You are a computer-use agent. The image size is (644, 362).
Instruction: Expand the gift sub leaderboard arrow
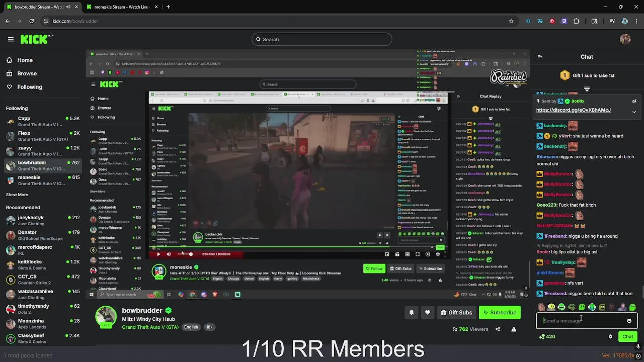coord(587,89)
